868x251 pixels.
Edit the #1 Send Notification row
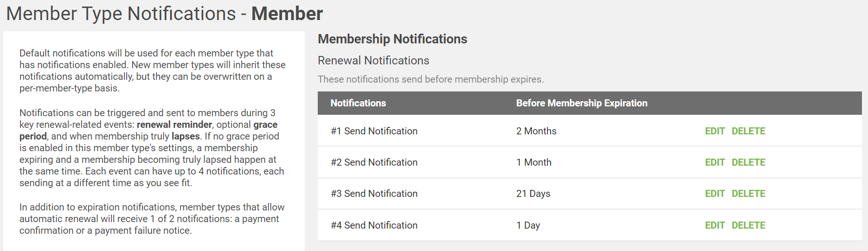tap(715, 131)
